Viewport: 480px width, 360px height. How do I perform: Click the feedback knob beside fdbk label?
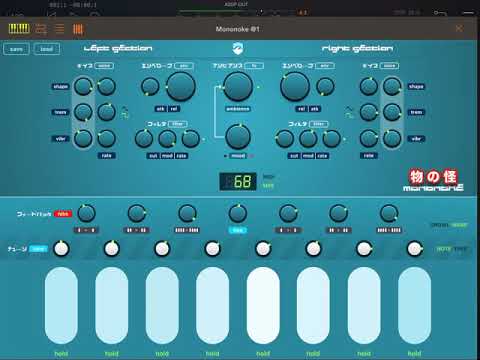click(x=86, y=213)
